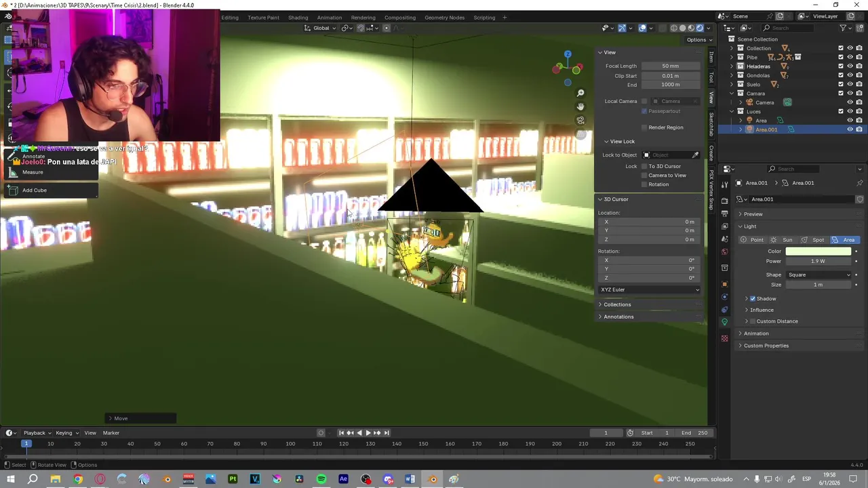Uncheck the Suelo collection checkbox
The height and width of the screenshot is (488, 868).
click(841, 84)
